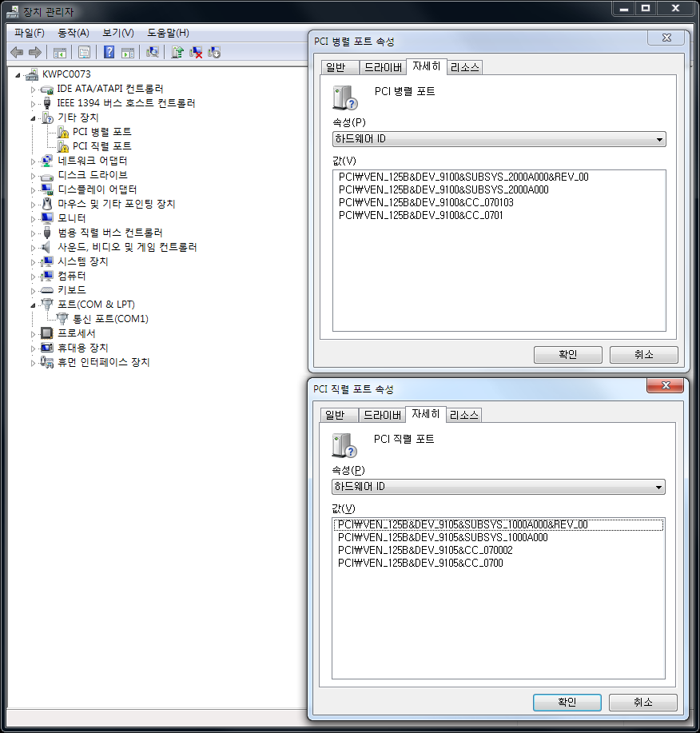Collapse the 포트(COM & LPT) node
The image size is (700, 733).
(x=33, y=305)
